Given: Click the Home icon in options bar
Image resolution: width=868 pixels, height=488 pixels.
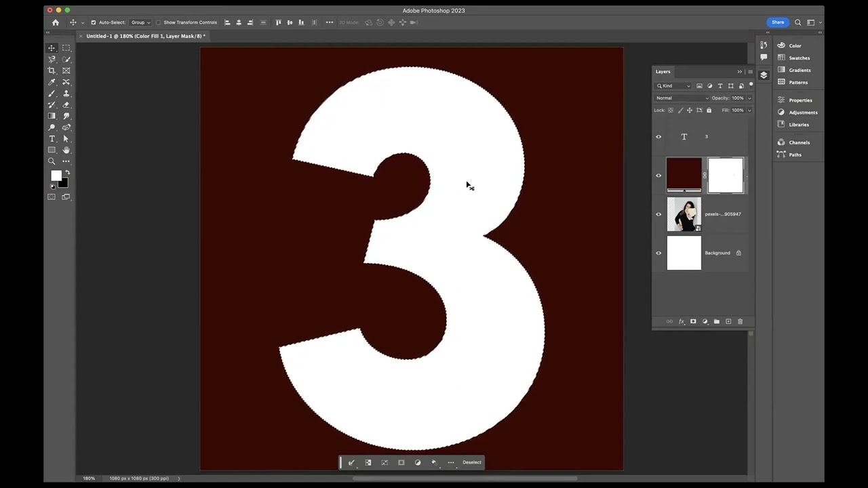Looking at the screenshot, I should pos(56,22).
